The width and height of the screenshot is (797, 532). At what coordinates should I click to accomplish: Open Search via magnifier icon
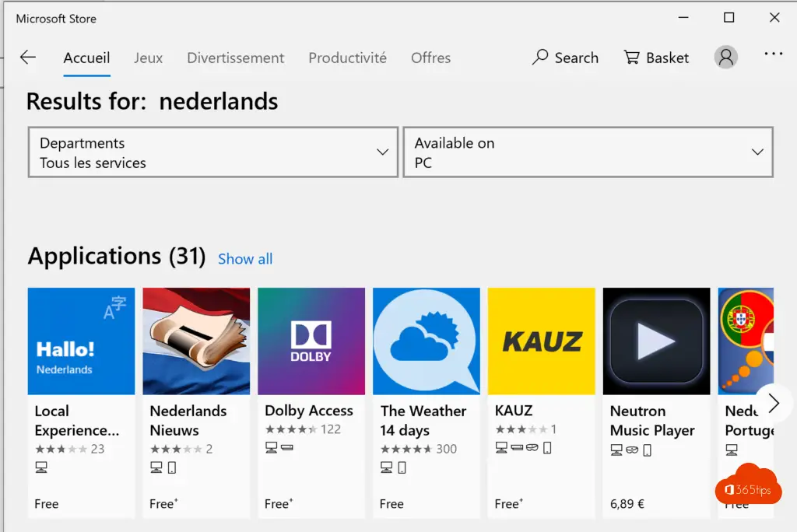(x=540, y=57)
